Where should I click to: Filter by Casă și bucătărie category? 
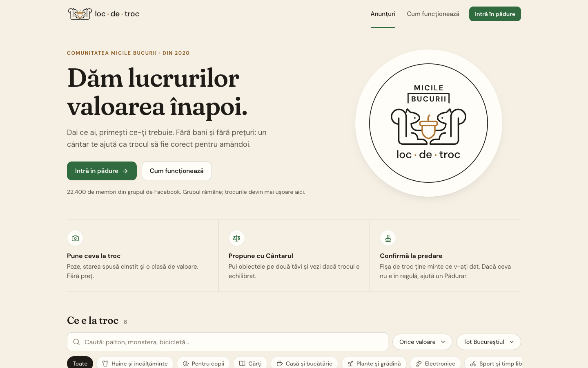(x=304, y=363)
